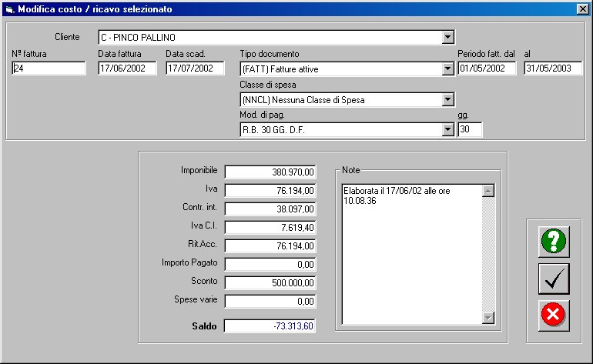
Task: Click the Imponibile field 380.970,00
Action: (270, 172)
